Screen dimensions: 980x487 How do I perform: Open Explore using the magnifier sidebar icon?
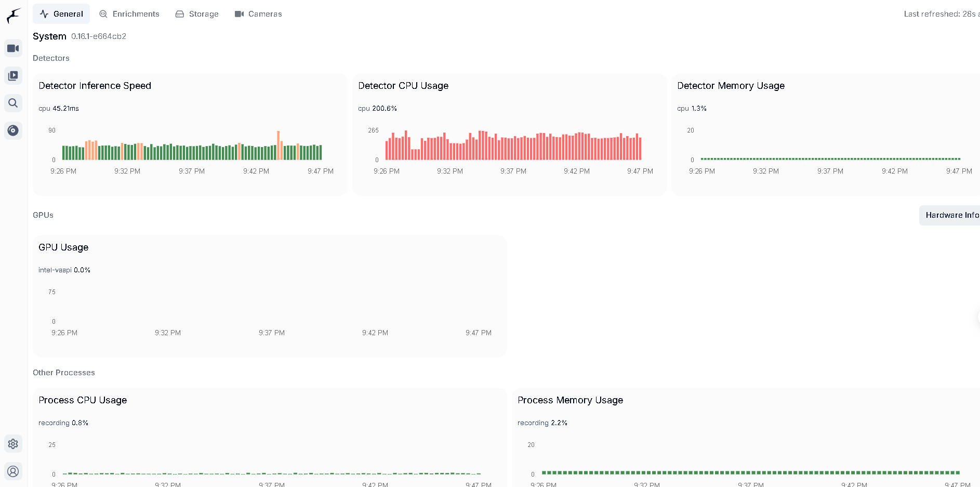pyautogui.click(x=13, y=103)
